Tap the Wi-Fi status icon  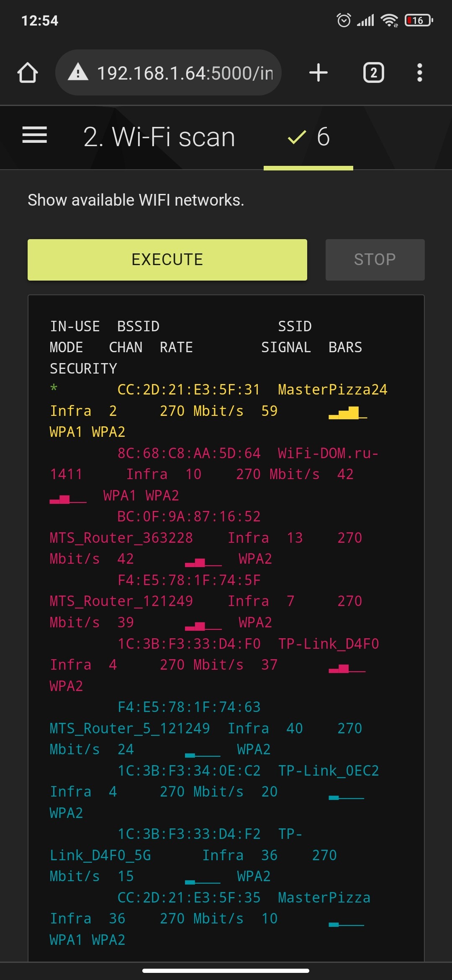pos(389,20)
